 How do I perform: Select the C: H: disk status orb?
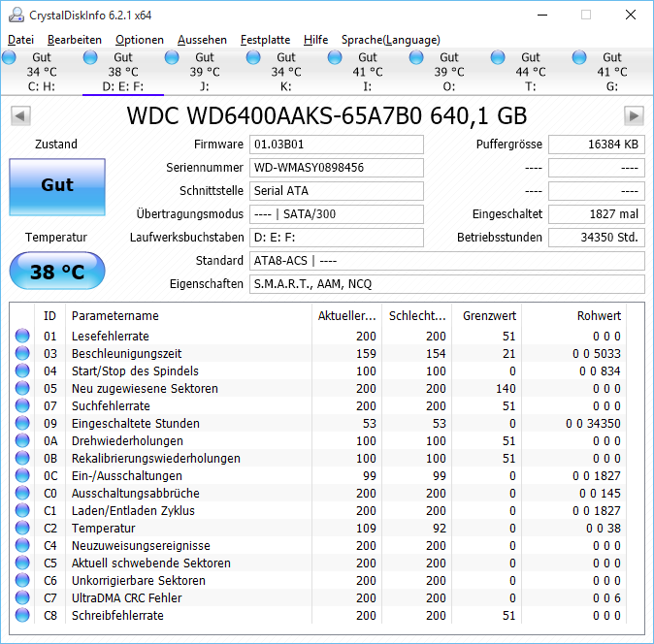point(9,57)
